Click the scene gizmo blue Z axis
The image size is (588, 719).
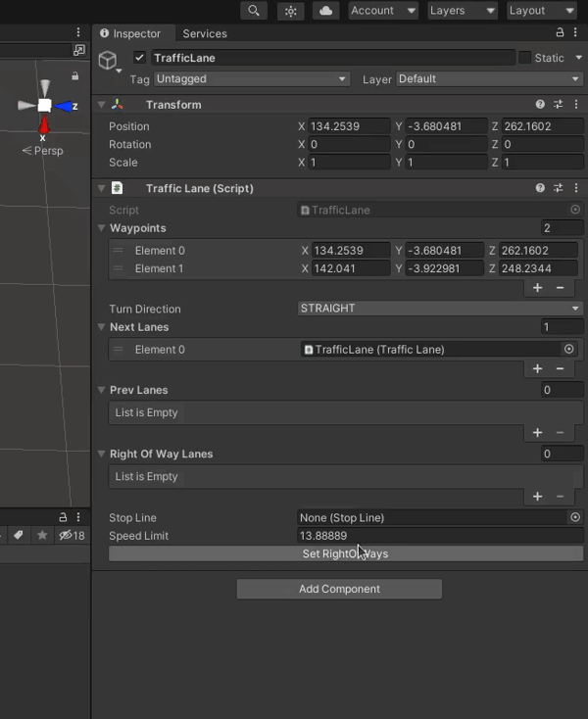(x=66, y=106)
